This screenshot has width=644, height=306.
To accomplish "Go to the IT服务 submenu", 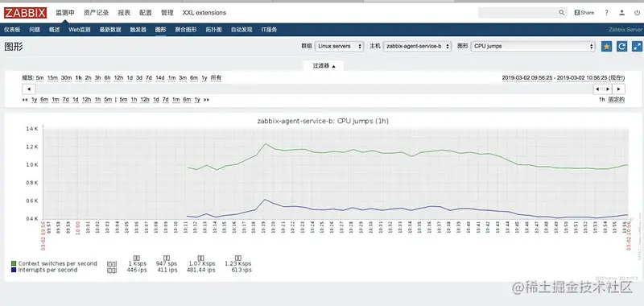I will click(269, 30).
